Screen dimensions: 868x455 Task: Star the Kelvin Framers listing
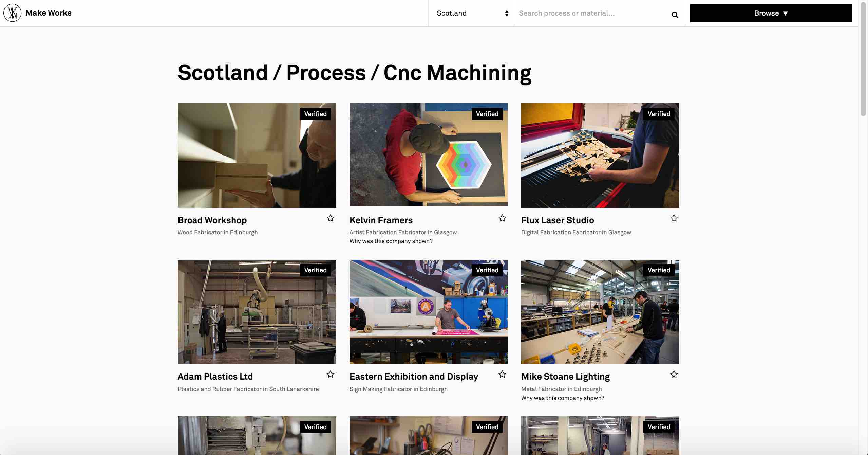coord(502,218)
